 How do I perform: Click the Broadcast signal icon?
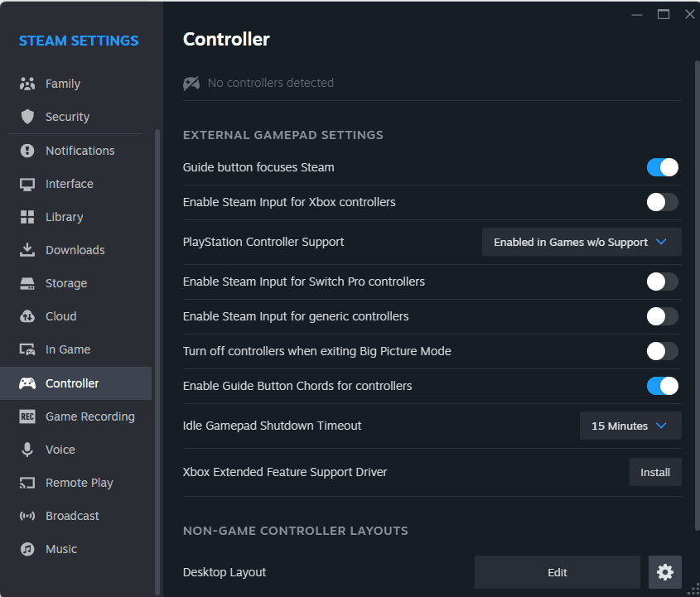click(x=27, y=516)
